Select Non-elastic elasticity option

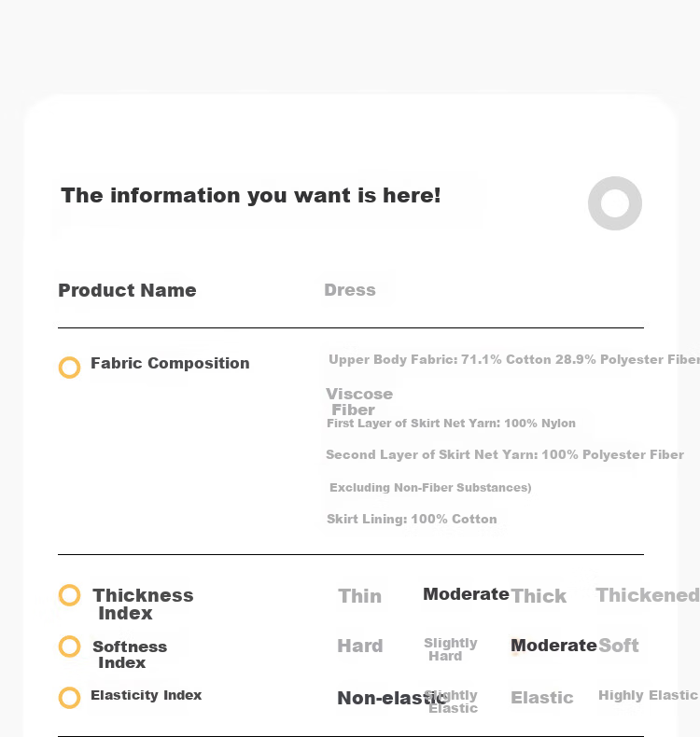[391, 698]
